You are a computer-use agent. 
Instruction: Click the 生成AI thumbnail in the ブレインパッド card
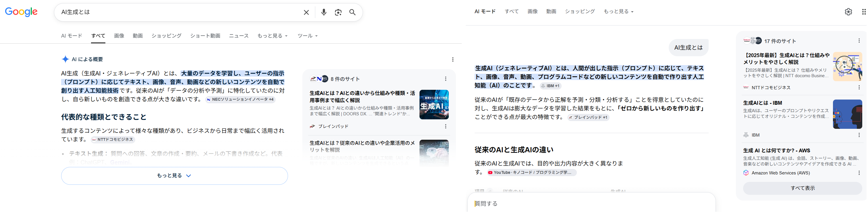[434, 105]
